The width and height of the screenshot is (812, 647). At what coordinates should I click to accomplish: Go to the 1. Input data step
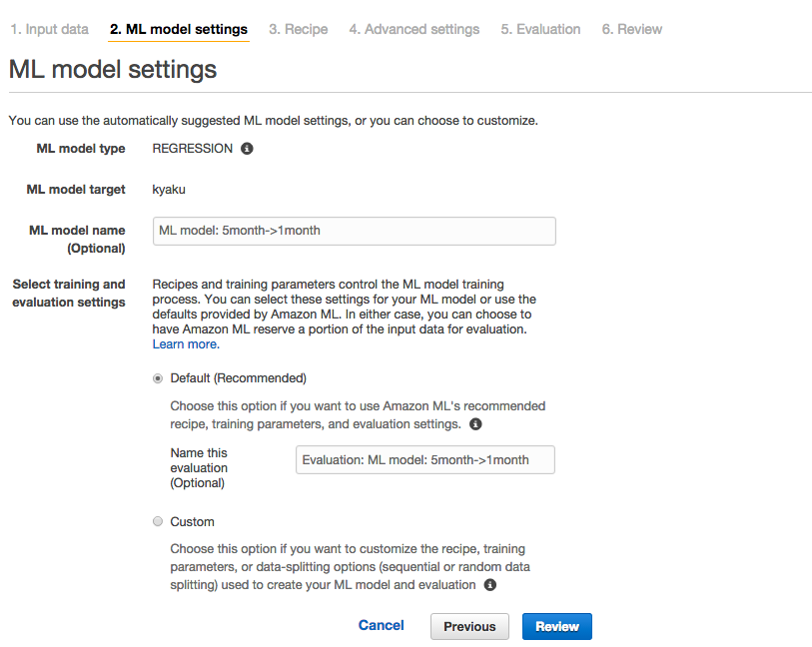pyautogui.click(x=50, y=29)
